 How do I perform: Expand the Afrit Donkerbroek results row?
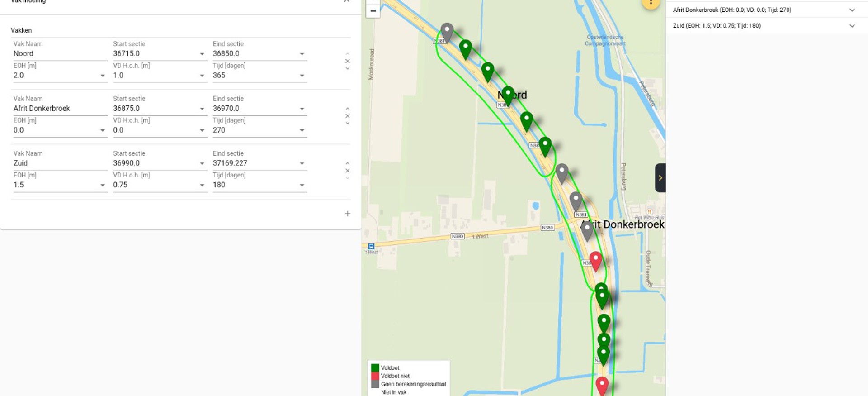click(x=852, y=10)
